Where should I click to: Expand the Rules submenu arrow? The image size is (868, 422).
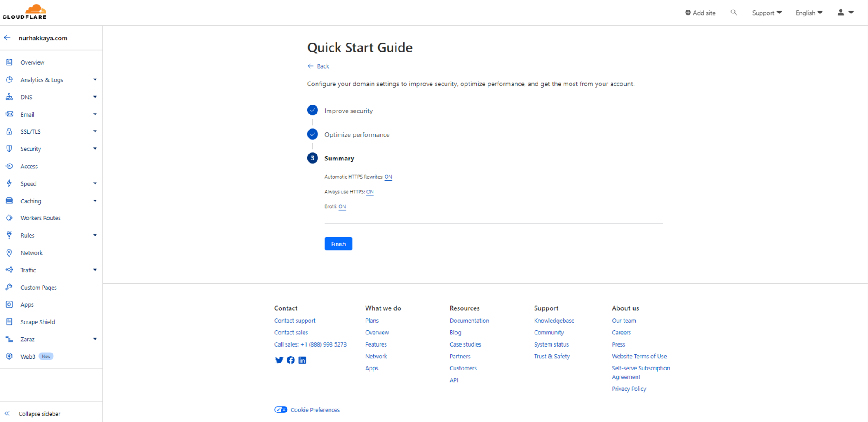click(95, 236)
